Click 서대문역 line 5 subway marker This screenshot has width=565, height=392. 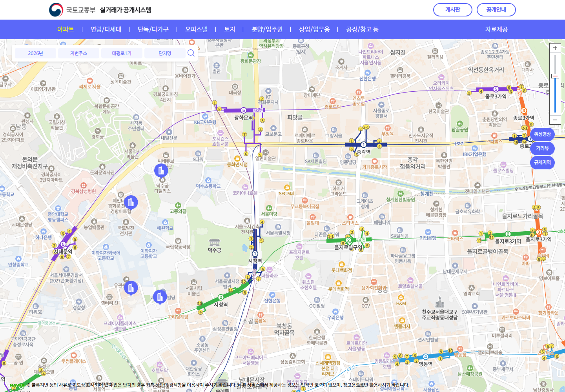coord(63,245)
